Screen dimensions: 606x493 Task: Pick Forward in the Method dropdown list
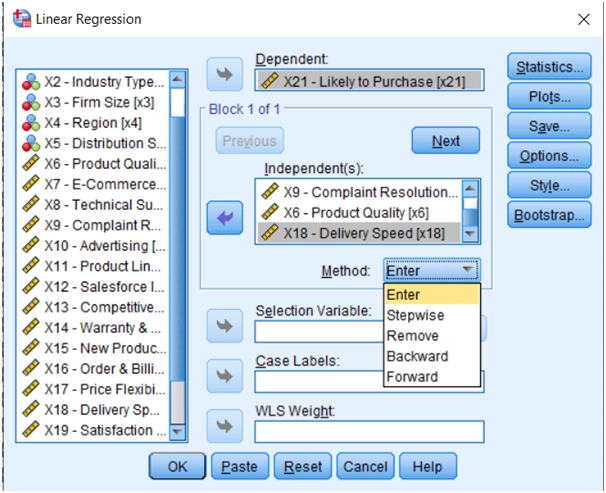[412, 377]
